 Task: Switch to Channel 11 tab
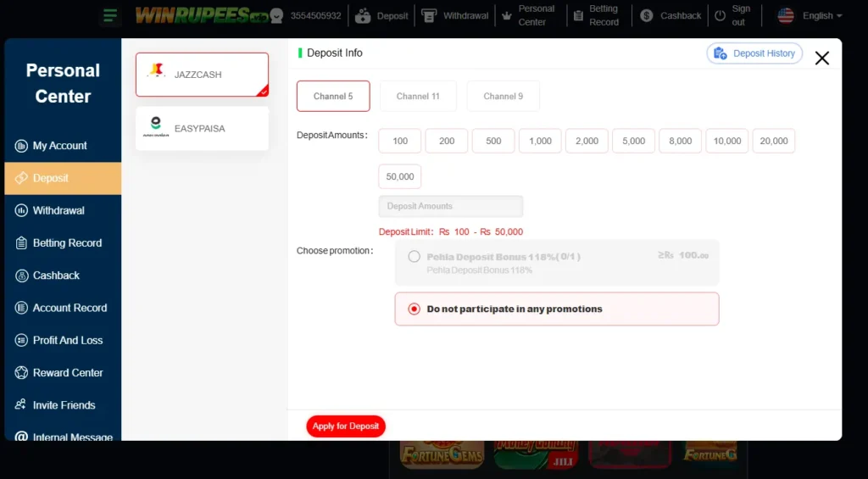418,97
